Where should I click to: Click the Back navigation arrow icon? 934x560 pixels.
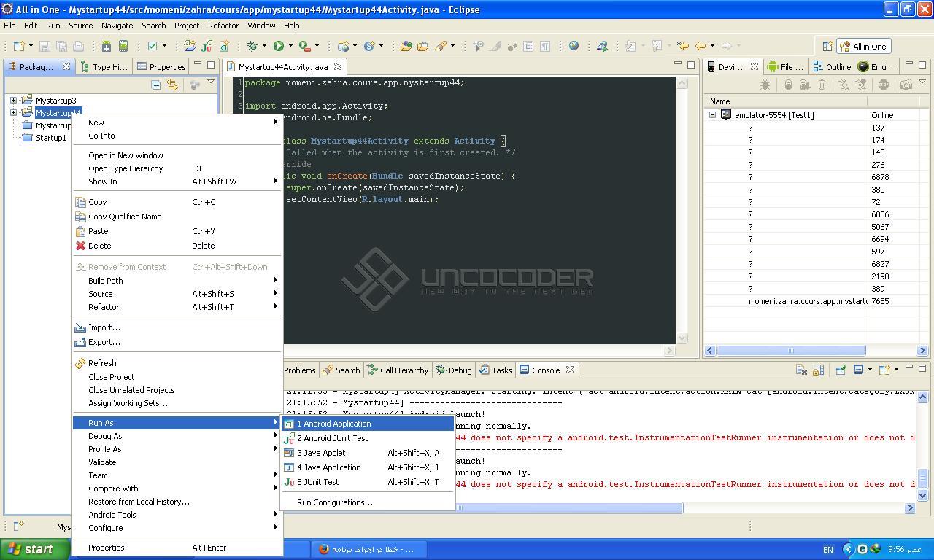(x=700, y=46)
